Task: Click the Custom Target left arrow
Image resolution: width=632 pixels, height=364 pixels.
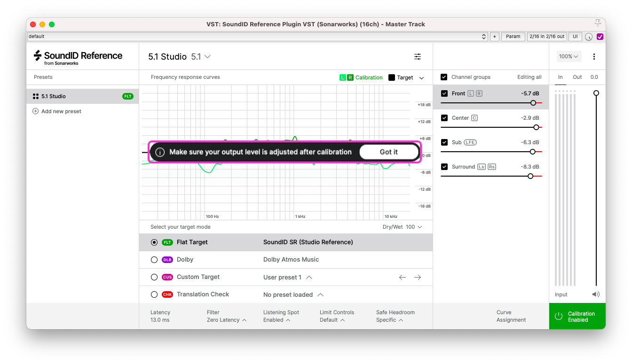Action: tap(402, 277)
